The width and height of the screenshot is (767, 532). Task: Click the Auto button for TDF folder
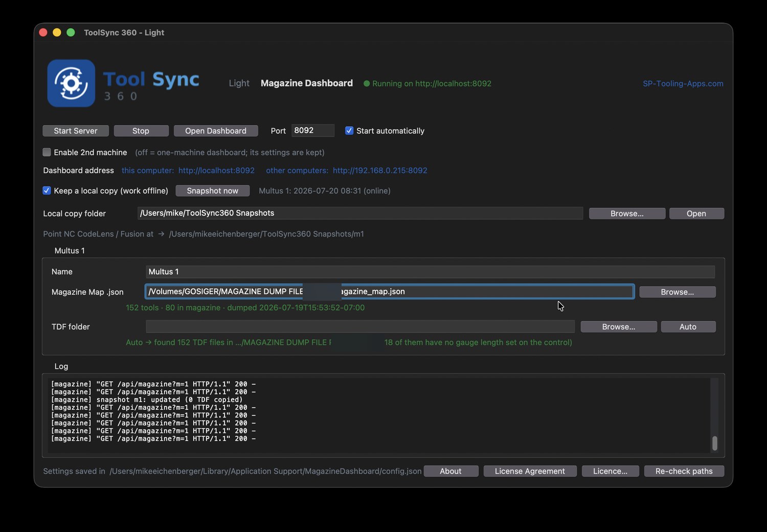click(x=688, y=327)
